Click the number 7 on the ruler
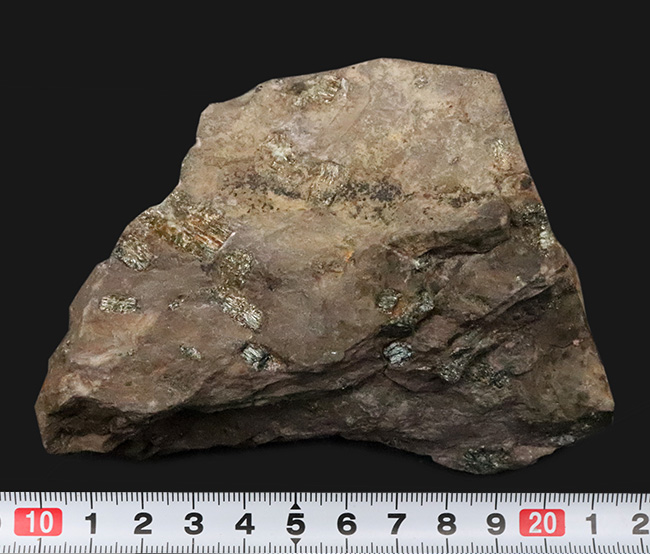 click(x=397, y=523)
